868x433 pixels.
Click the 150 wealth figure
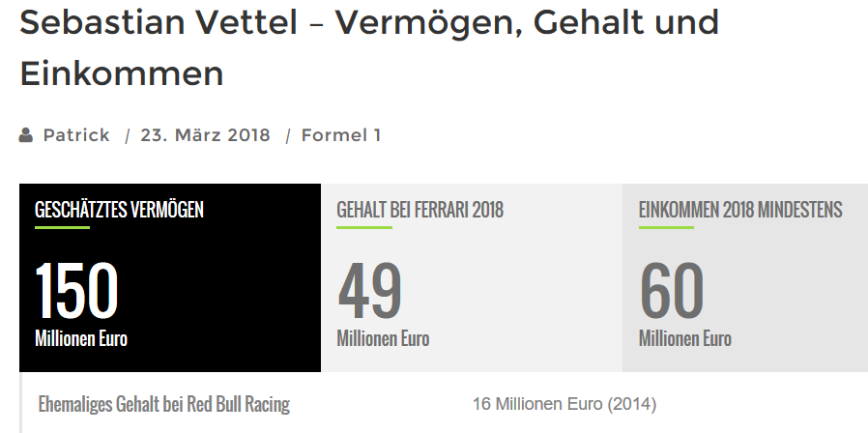point(76,291)
